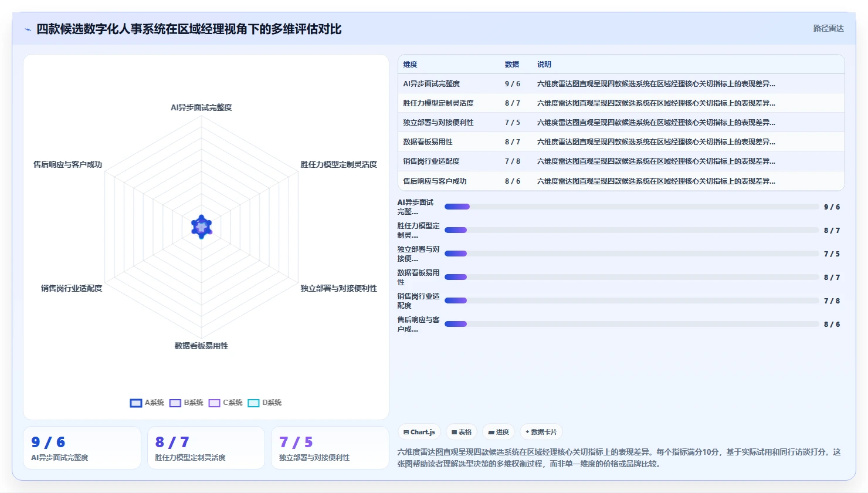Image resolution: width=868 pixels, height=493 pixels.
Task: Select the 数据看板易用性 table row
Action: tap(621, 141)
